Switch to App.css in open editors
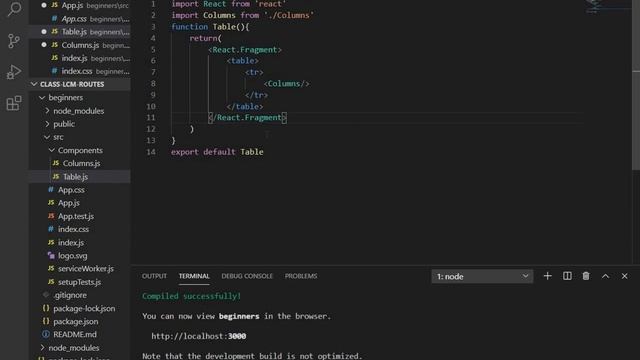Viewport: 640px width, 360px height. pyautogui.click(x=80, y=18)
